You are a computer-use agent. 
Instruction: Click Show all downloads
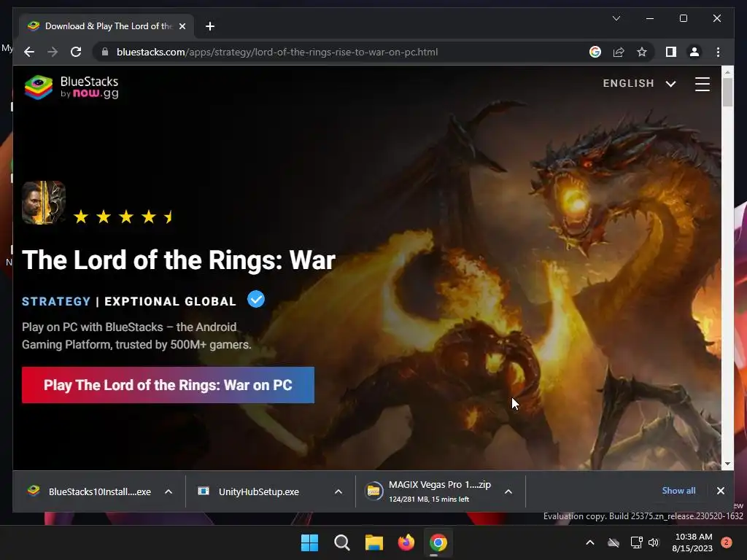pos(678,491)
